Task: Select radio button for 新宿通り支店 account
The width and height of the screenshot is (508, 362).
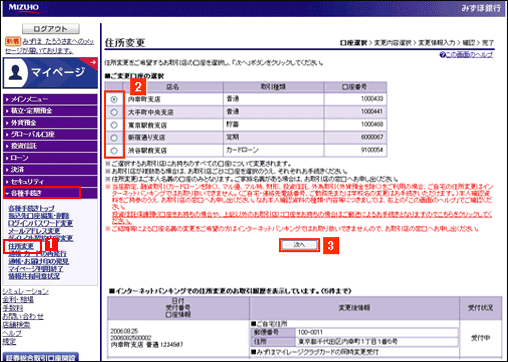Action: [114, 138]
